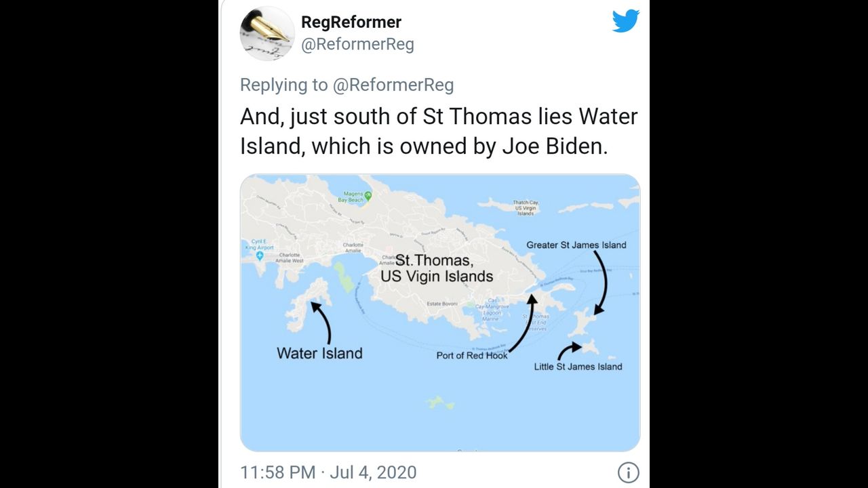Click the Greater St James Island label

(576, 245)
